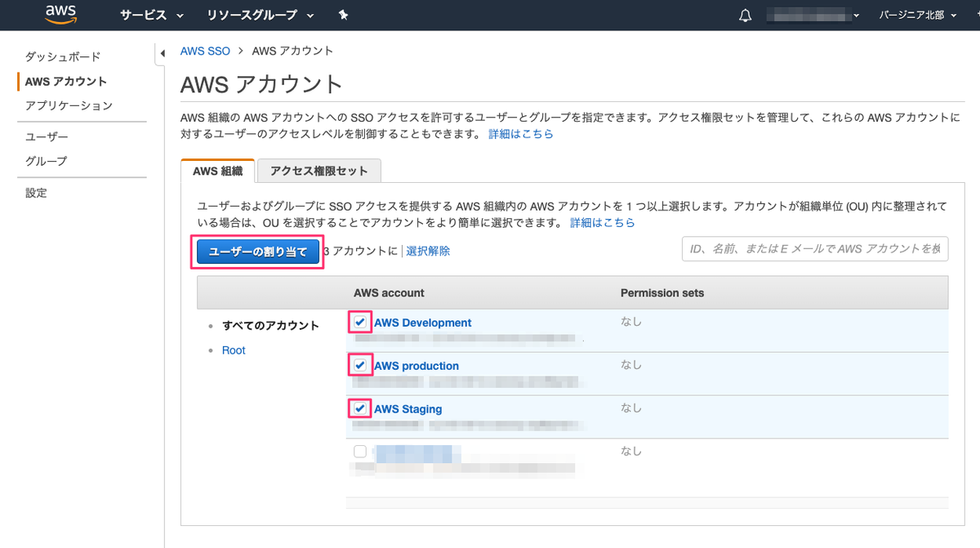
Task: Click the AWS logo home icon
Action: pos(61,15)
